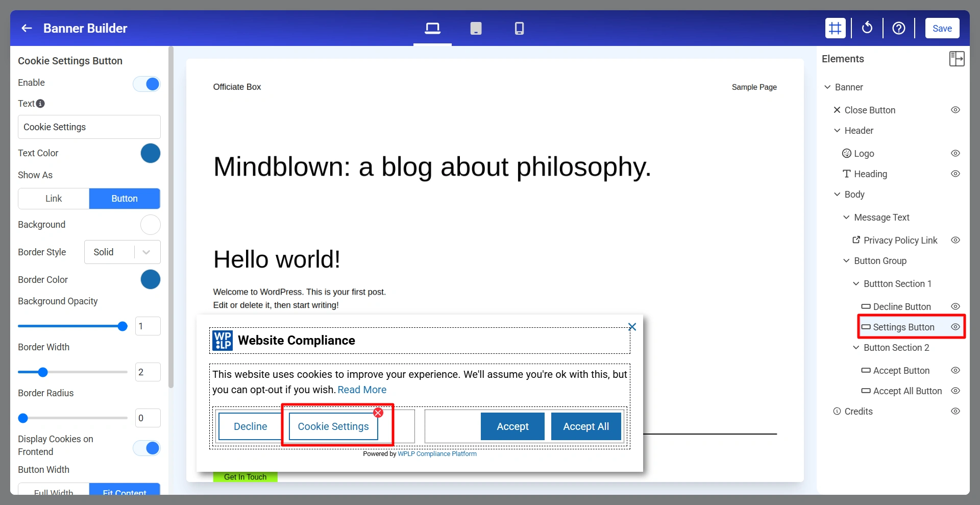Open the WPLP Compliance Platform link

point(437,454)
